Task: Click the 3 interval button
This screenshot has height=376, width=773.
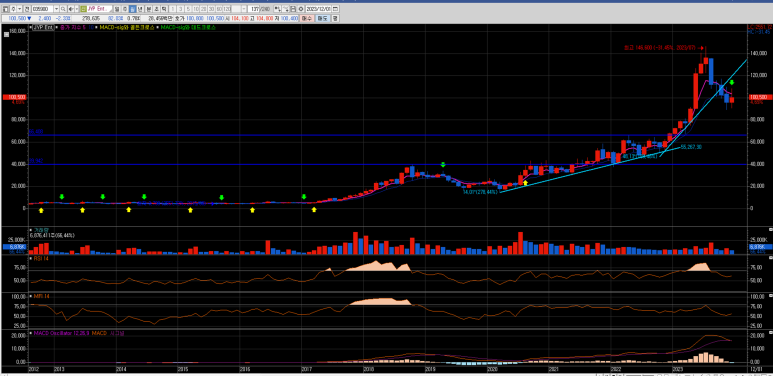Action: pos(180,9)
